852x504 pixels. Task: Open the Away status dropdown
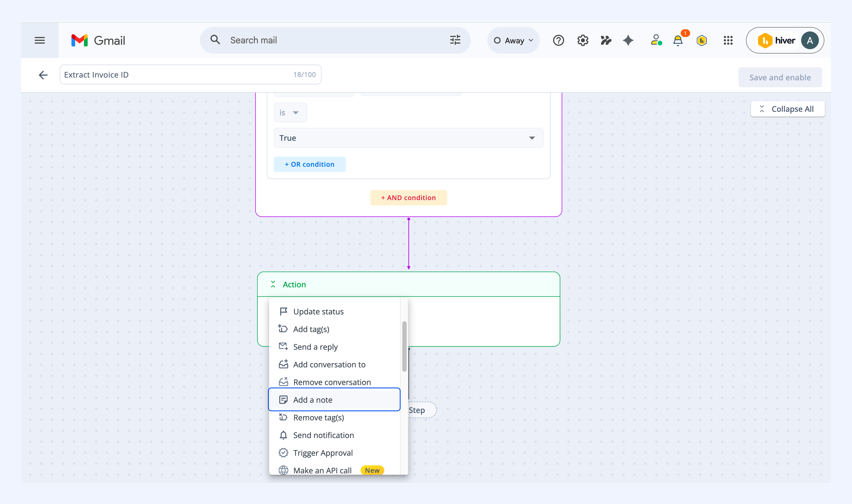513,40
